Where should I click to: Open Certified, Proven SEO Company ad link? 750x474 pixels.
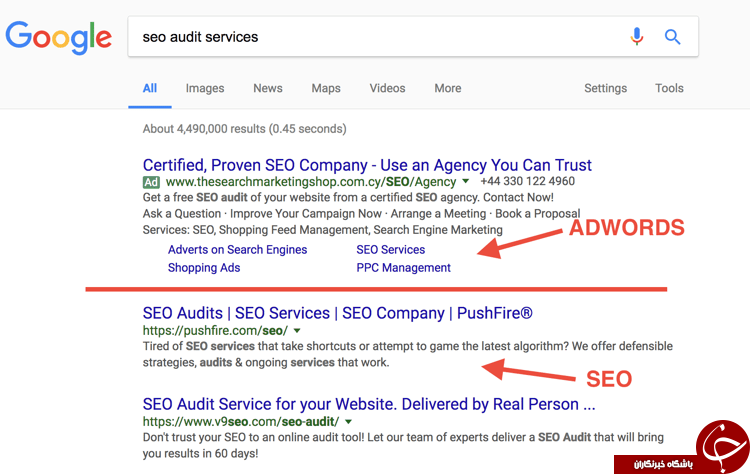pyautogui.click(x=367, y=165)
